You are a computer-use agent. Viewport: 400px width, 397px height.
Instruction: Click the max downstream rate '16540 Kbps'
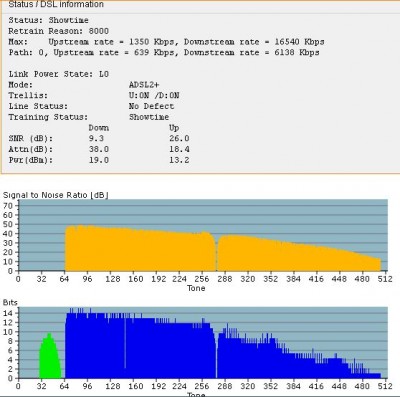click(x=299, y=42)
